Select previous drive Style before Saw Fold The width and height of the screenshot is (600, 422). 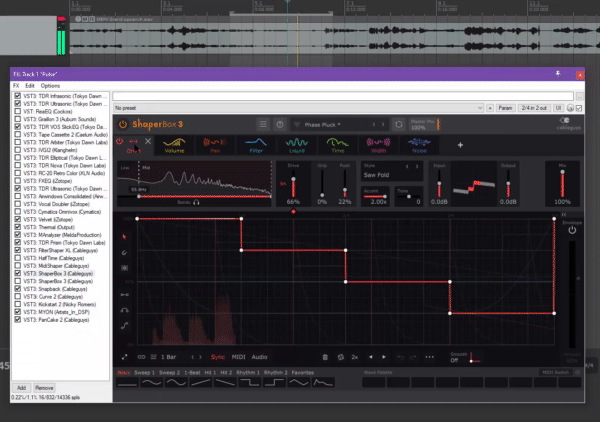pos(407,166)
